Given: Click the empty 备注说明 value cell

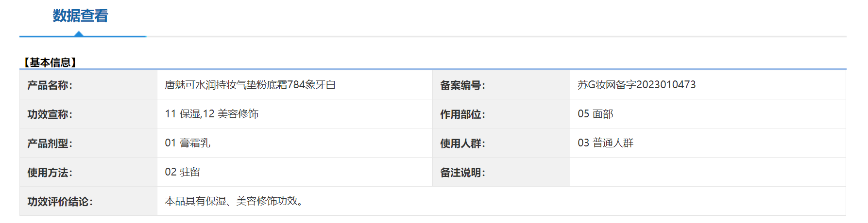Looking at the screenshot, I should click(708, 172).
